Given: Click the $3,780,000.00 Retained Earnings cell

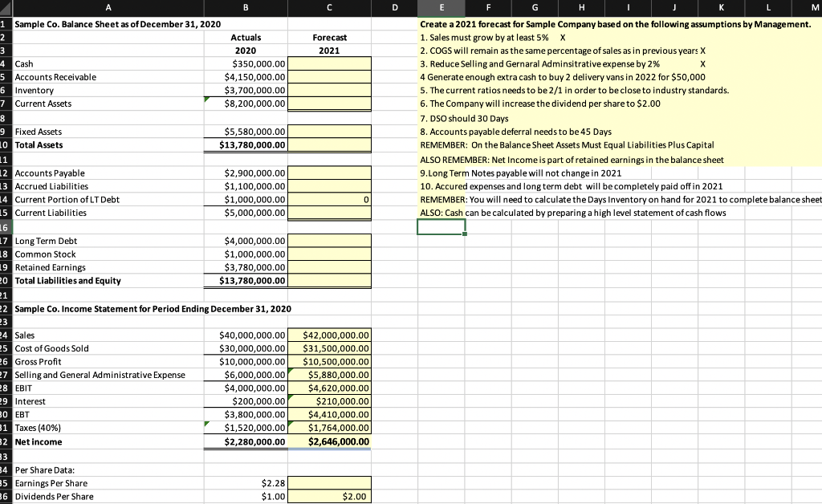Looking at the screenshot, I should tap(246, 267).
